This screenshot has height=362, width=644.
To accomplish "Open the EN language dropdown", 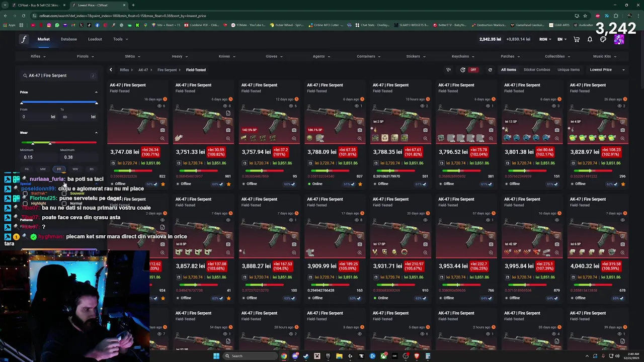I will 562,39.
